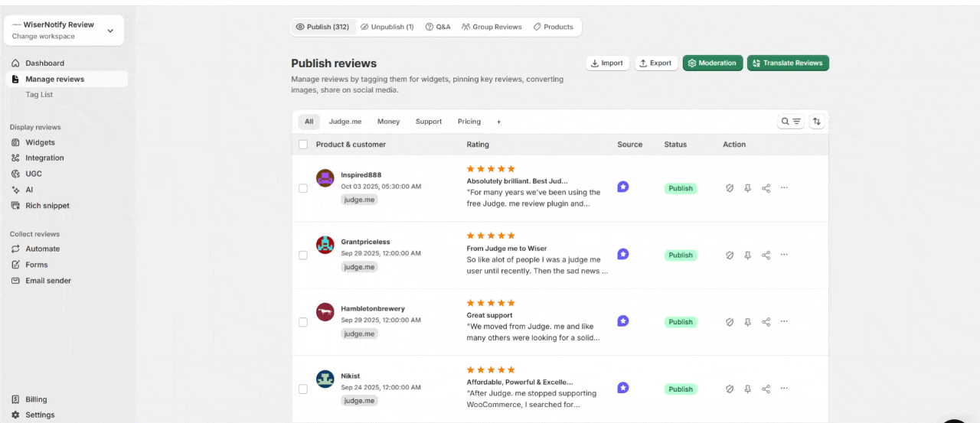This screenshot has width=980, height=423.
Task: Expand more actions on Grantpriceless row
Action: (784, 255)
